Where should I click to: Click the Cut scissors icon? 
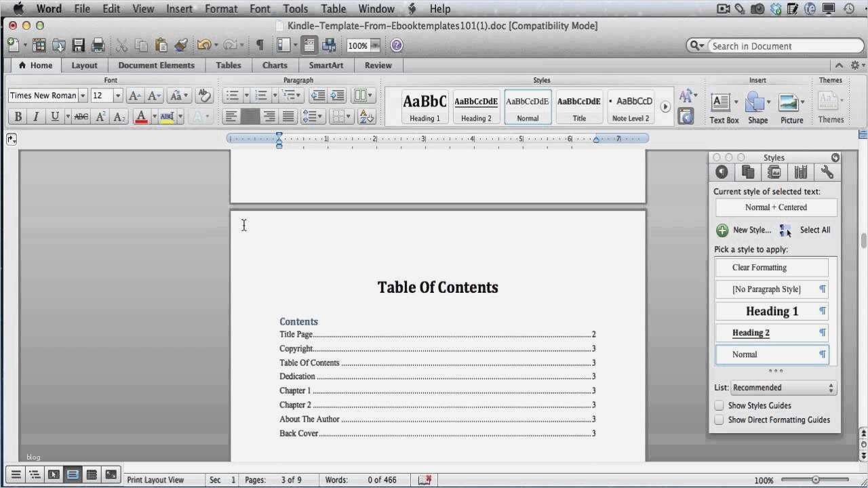(122, 45)
